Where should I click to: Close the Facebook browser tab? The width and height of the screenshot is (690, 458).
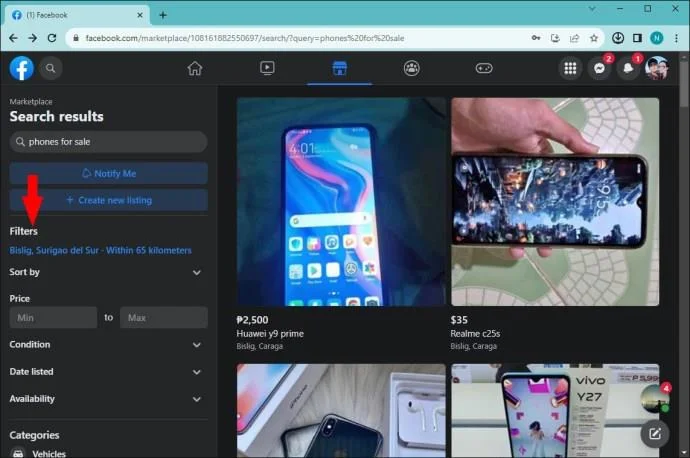140,15
